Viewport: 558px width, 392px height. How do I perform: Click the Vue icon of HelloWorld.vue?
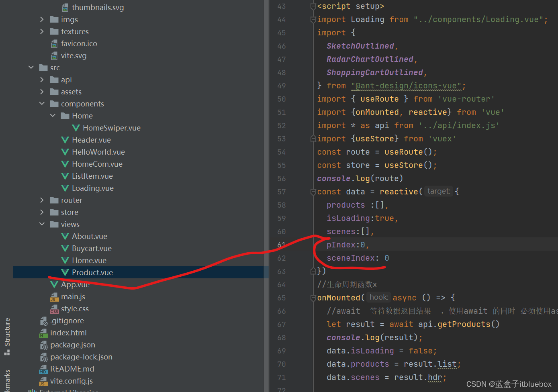click(x=65, y=152)
